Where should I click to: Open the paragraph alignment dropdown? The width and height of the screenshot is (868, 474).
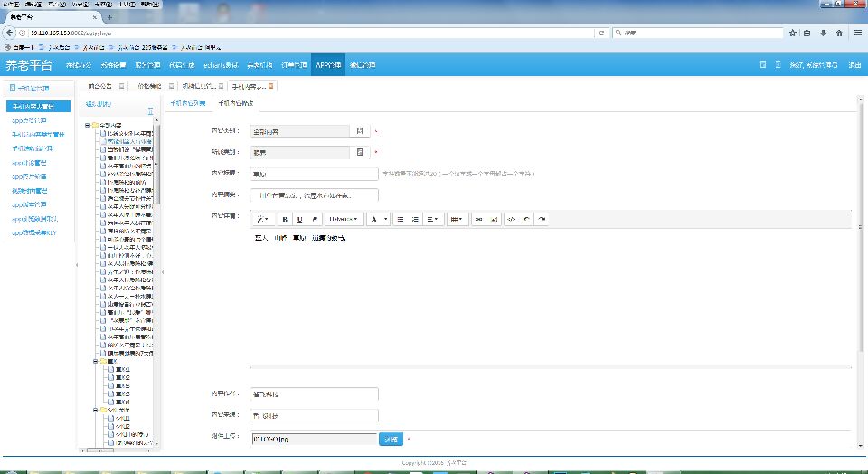tap(432, 219)
